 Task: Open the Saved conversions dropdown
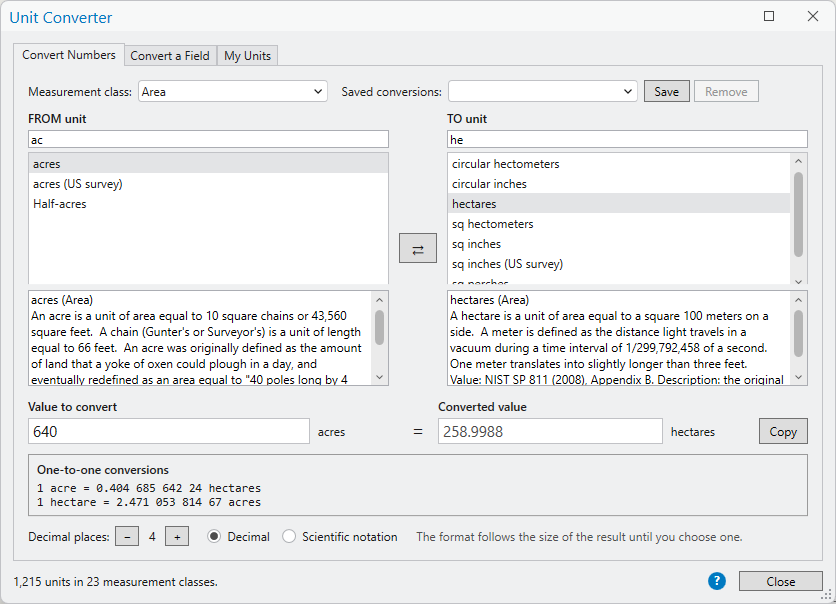tap(543, 91)
